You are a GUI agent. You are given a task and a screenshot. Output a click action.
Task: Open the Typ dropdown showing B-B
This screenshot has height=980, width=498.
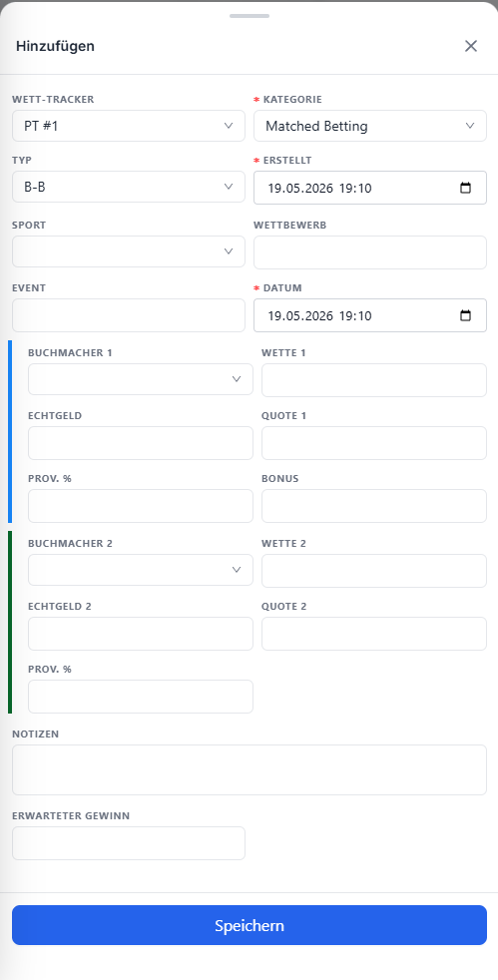click(129, 187)
